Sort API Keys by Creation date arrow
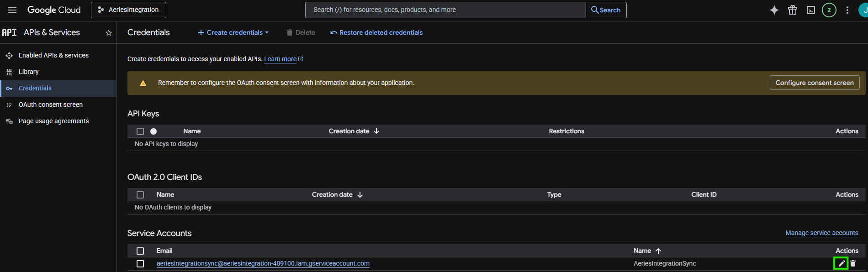 click(376, 131)
